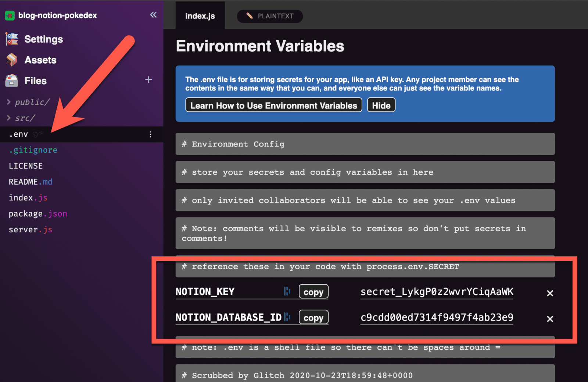The height and width of the screenshot is (382, 588).
Task: Click the drag handle beside NOTION_KEY
Action: pos(286,291)
